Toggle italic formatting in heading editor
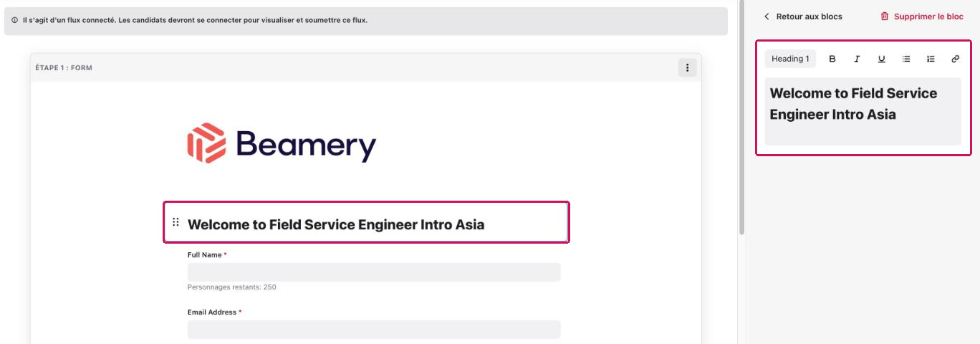This screenshot has height=344, width=980. tap(857, 59)
